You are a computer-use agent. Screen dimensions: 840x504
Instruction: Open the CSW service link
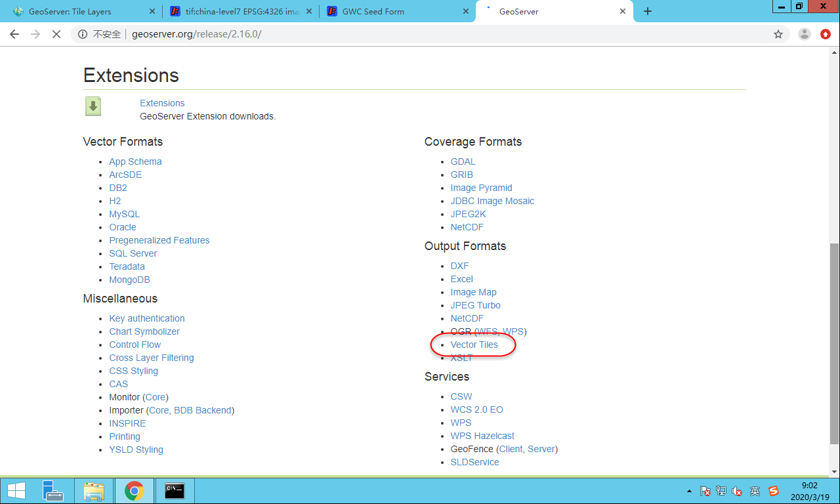coord(461,396)
